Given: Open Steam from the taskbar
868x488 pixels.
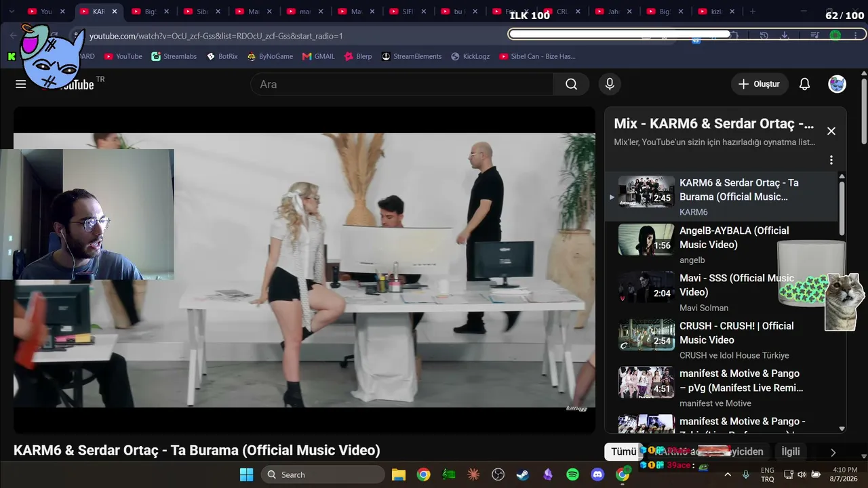Looking at the screenshot, I should pos(523,474).
